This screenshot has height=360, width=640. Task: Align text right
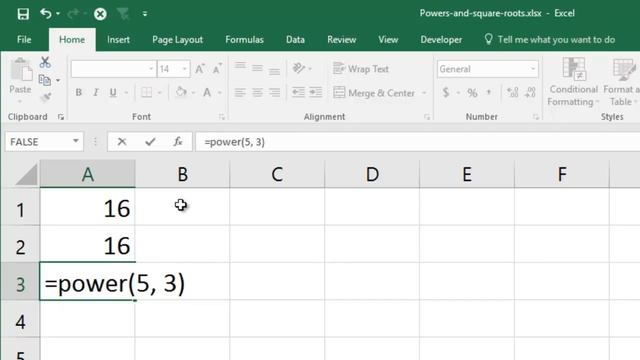tap(274, 93)
